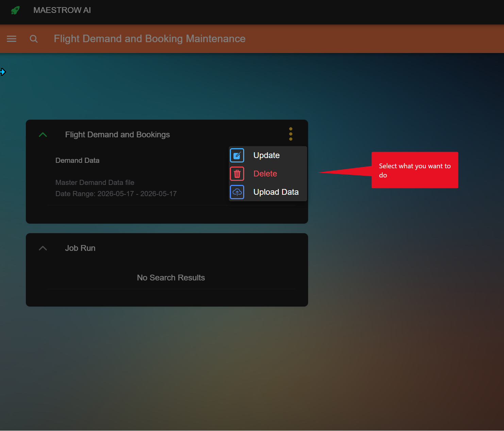
Task: Click the Demand Data label
Action: [78, 160]
